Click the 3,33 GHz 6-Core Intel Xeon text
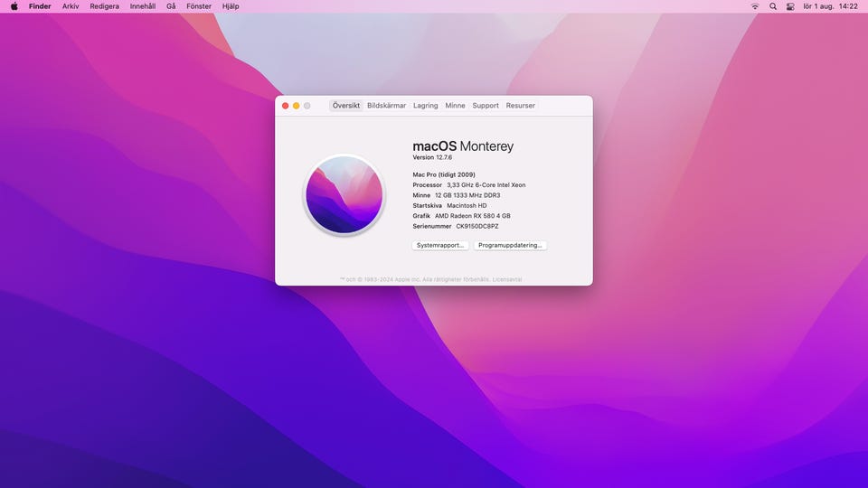The image size is (868, 488). [486, 184]
